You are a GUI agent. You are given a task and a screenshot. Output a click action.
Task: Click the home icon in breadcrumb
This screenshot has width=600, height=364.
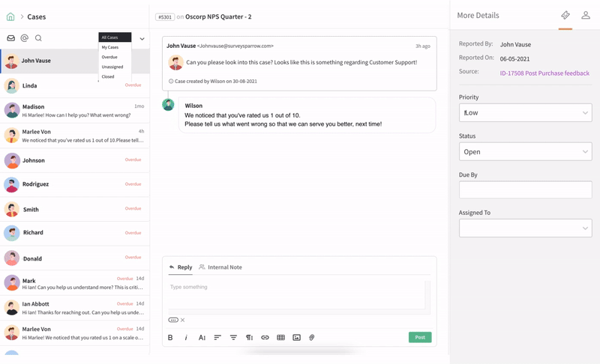tap(10, 16)
